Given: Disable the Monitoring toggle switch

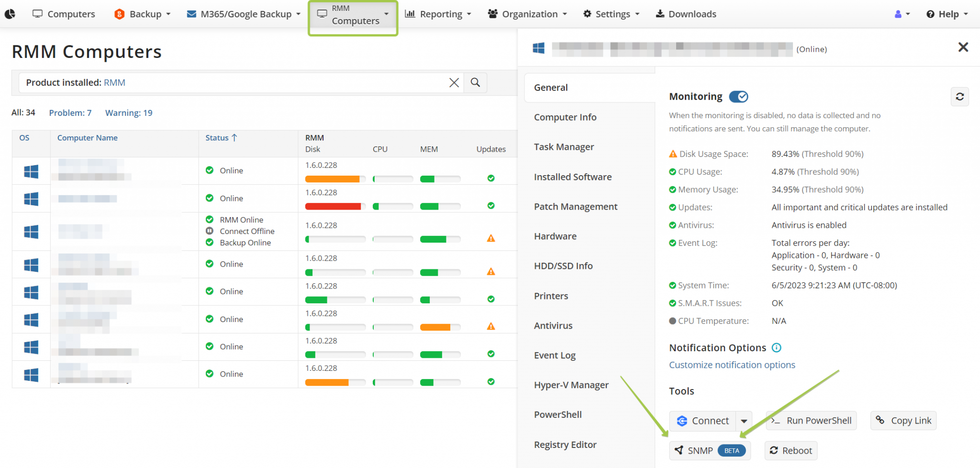Looking at the screenshot, I should click(738, 96).
